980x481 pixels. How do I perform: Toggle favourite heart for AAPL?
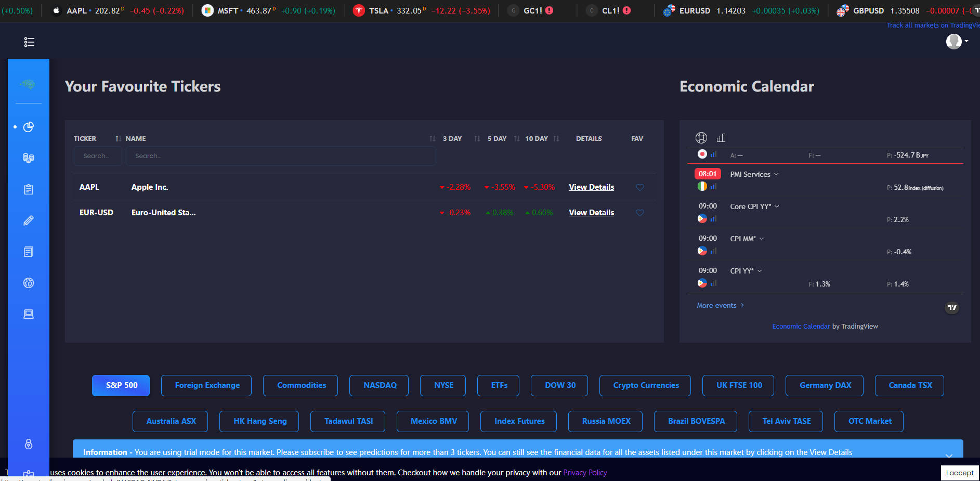click(640, 187)
